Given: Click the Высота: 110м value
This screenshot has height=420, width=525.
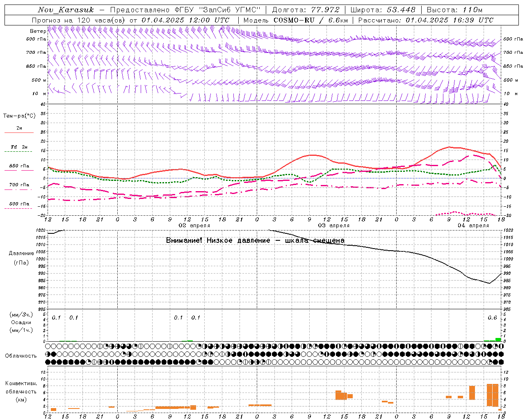Looking at the screenshot, I should coord(454,10).
